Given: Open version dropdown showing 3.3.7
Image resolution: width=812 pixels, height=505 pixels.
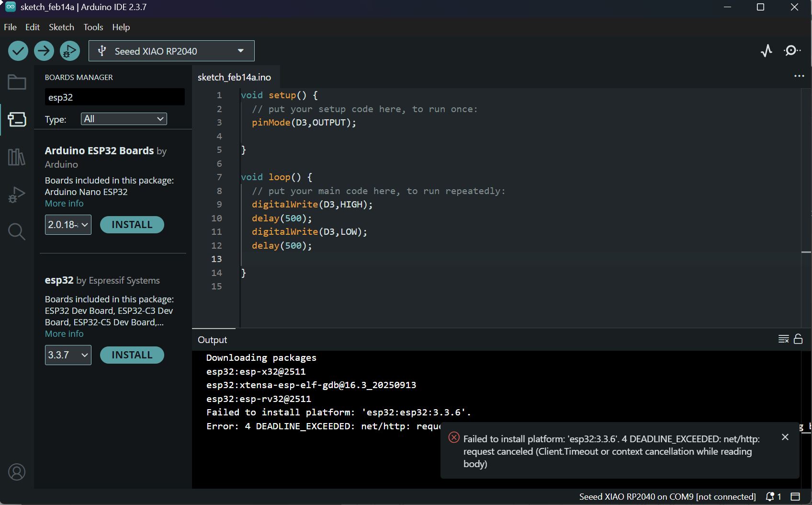Looking at the screenshot, I should [x=68, y=355].
